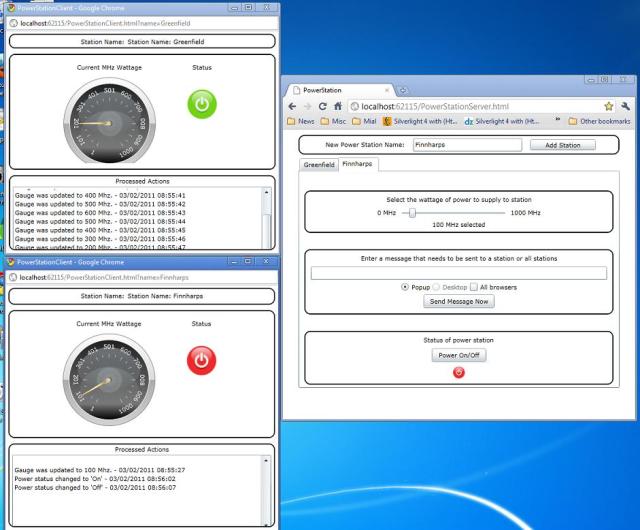Click the wattage slider thumb
Viewport: 640px width, 530px height.
click(x=412, y=213)
